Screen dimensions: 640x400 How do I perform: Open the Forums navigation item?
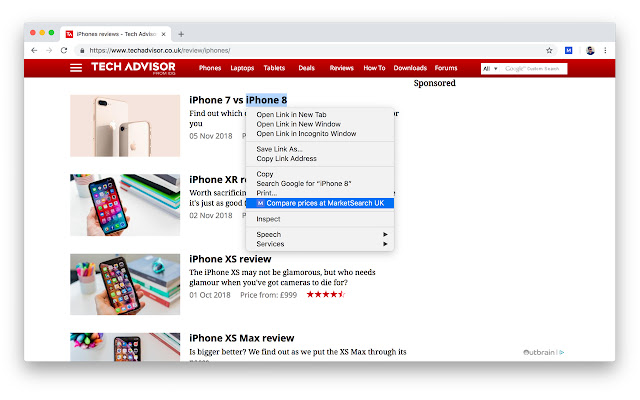[x=446, y=68]
